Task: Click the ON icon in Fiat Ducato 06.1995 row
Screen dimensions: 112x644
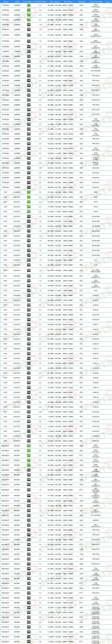Action: (29, 255)
